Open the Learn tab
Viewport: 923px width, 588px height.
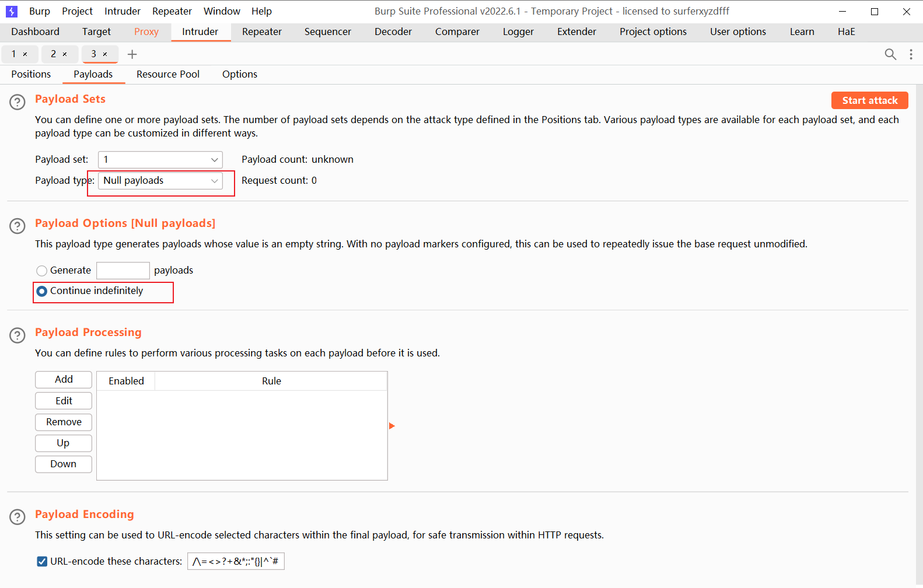[x=802, y=32]
